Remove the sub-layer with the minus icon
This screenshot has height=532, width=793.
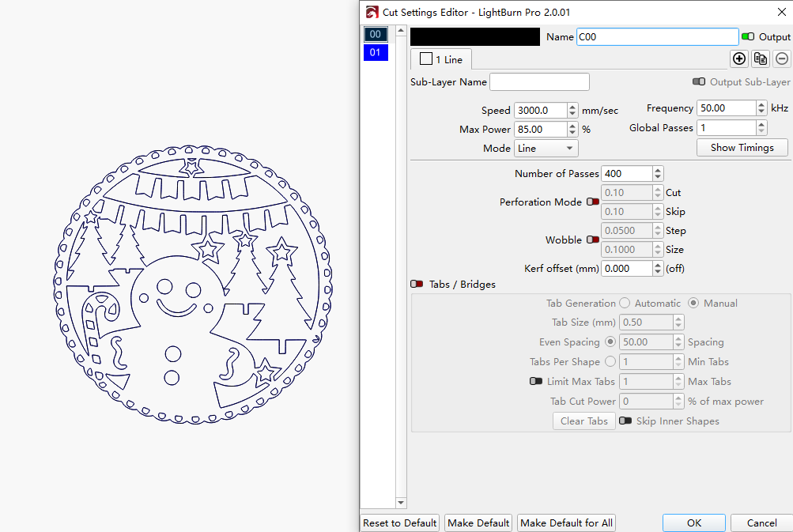pos(781,58)
